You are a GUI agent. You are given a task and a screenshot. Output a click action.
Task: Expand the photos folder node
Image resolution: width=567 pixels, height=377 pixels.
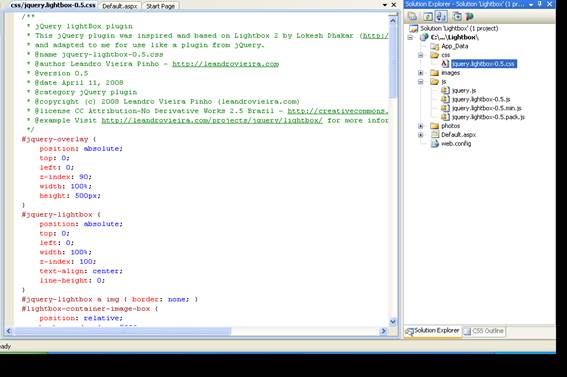click(421, 126)
